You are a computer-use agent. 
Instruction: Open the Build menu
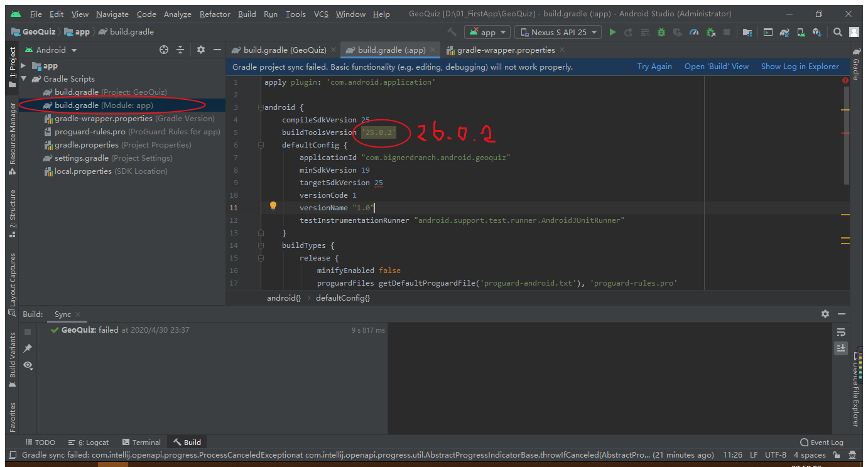pos(247,14)
